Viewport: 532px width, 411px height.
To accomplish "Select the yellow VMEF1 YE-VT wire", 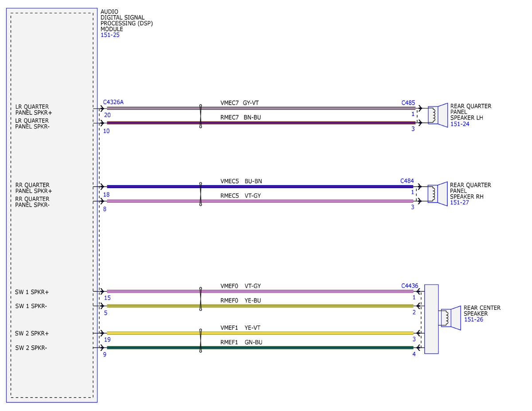I will pyautogui.click(x=260, y=333).
